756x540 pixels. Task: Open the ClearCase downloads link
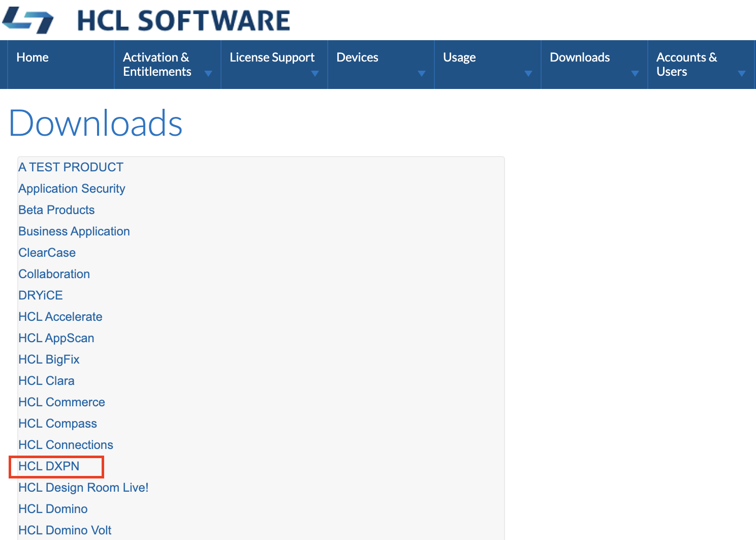click(x=47, y=253)
